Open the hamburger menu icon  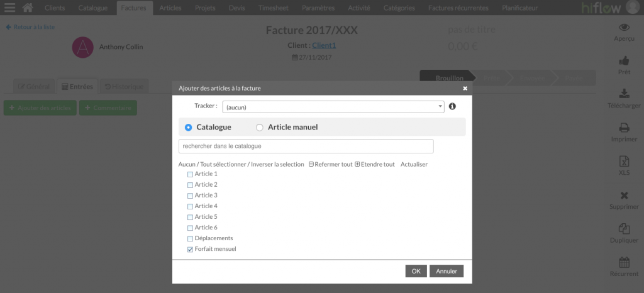9,8
